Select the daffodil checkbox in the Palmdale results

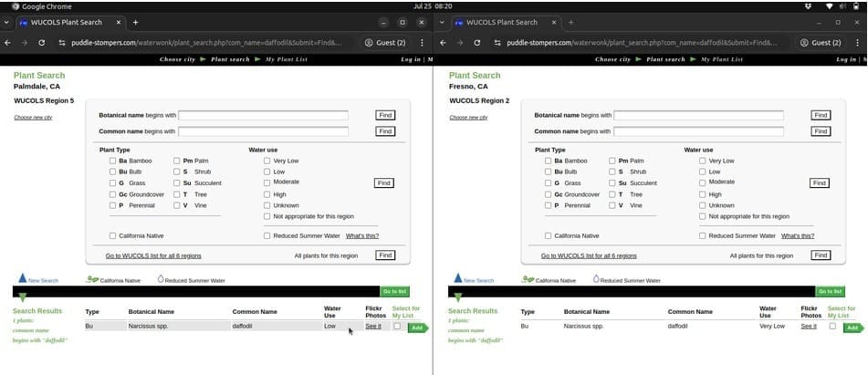pyautogui.click(x=397, y=326)
